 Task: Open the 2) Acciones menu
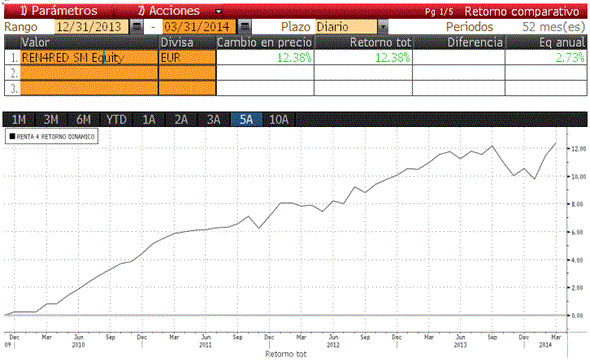[169, 11]
